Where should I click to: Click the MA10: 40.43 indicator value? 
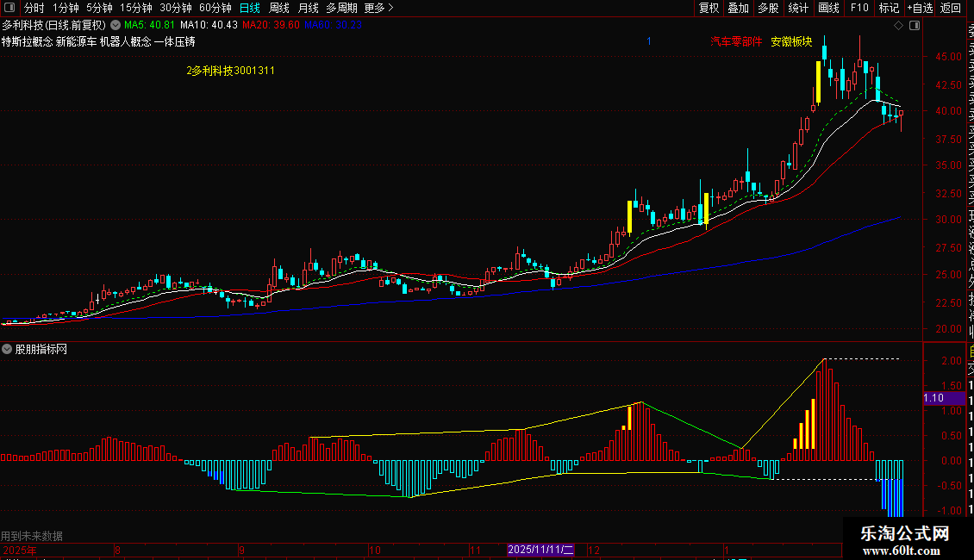209,26
